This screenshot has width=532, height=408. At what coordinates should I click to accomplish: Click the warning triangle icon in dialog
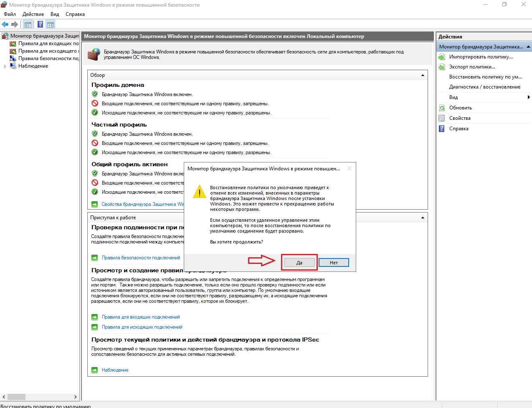point(200,192)
